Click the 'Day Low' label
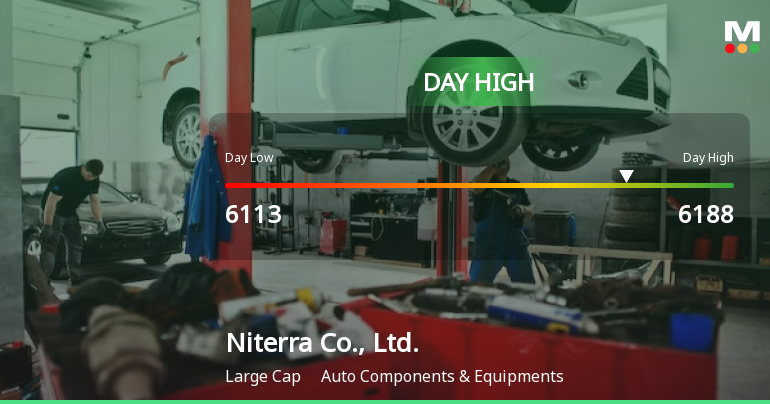 click(249, 158)
